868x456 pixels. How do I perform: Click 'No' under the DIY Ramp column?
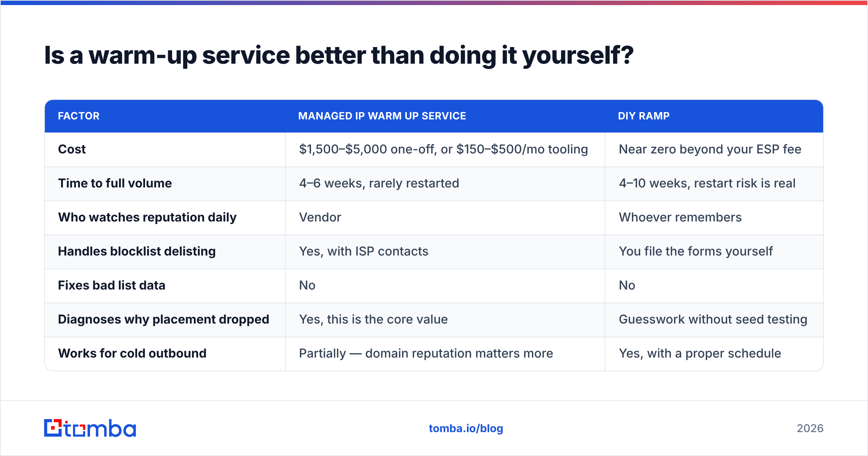pos(627,285)
